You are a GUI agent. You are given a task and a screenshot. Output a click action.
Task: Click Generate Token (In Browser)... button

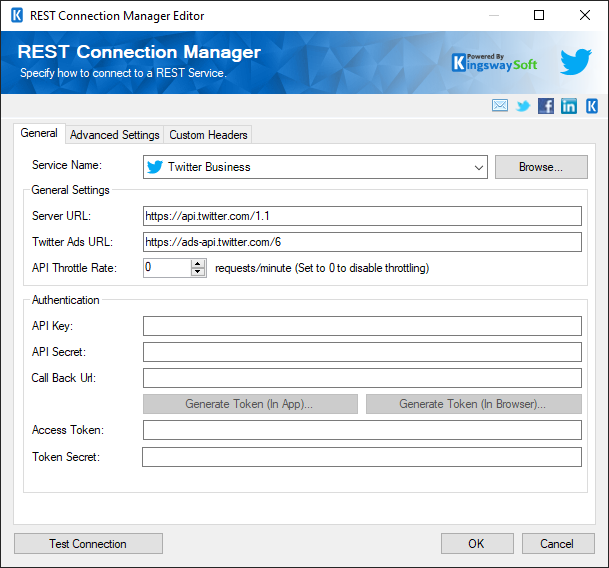pos(474,404)
